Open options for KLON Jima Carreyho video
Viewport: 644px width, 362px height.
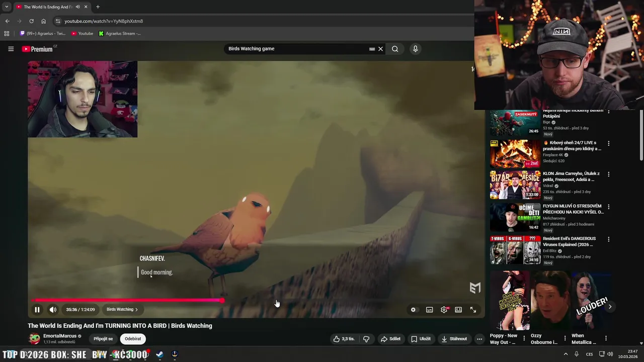(x=609, y=174)
